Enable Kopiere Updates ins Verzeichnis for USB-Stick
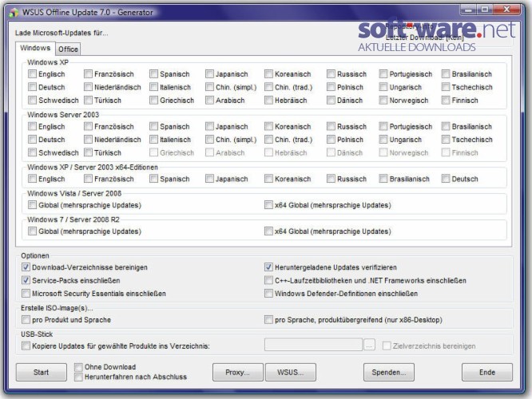532x399 pixels. tap(26, 346)
